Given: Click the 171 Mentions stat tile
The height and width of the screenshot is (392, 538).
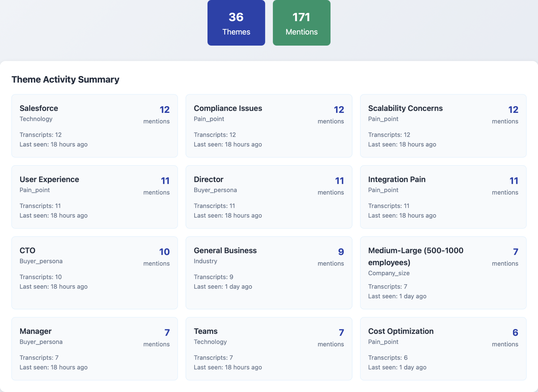Looking at the screenshot, I should coord(301,23).
